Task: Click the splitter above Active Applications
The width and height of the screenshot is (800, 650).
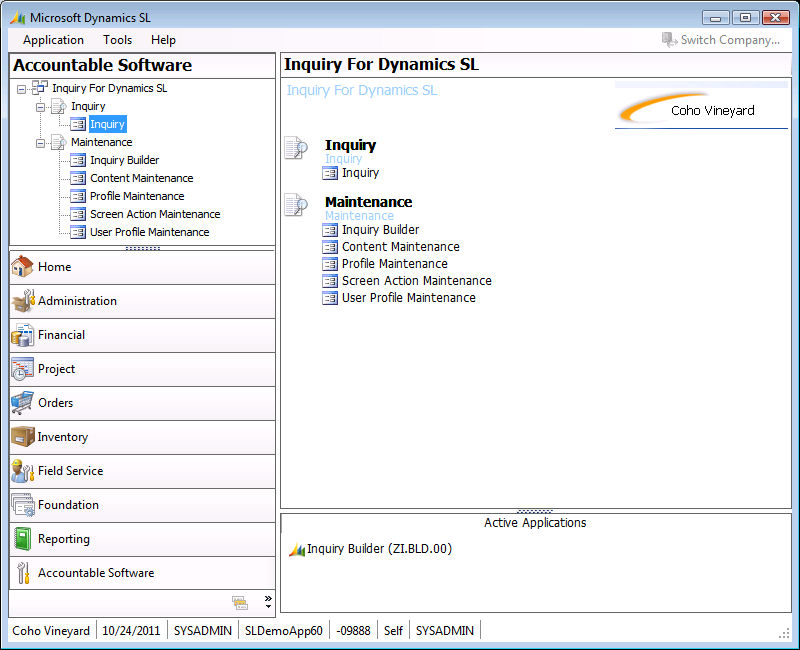Action: tap(535, 511)
